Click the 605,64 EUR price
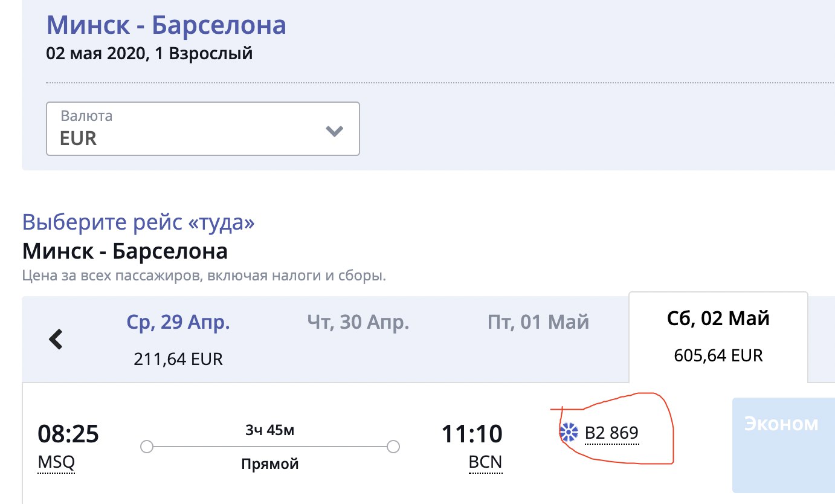The width and height of the screenshot is (835, 504). 718,355
